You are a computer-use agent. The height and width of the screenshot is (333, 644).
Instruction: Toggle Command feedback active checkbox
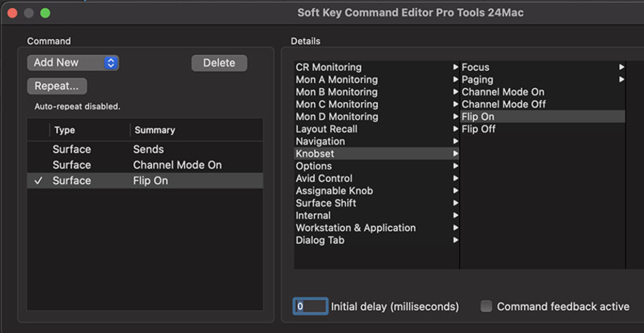coord(486,306)
